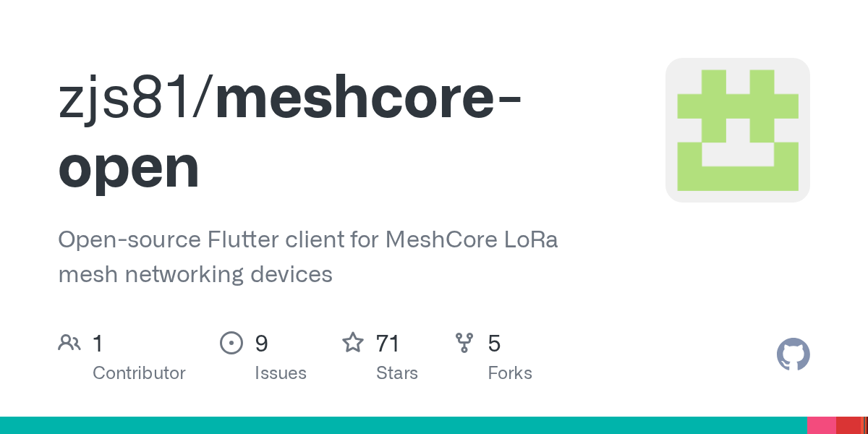Click the red segment of language bar
This screenshot has height=434, width=868.
click(848, 425)
